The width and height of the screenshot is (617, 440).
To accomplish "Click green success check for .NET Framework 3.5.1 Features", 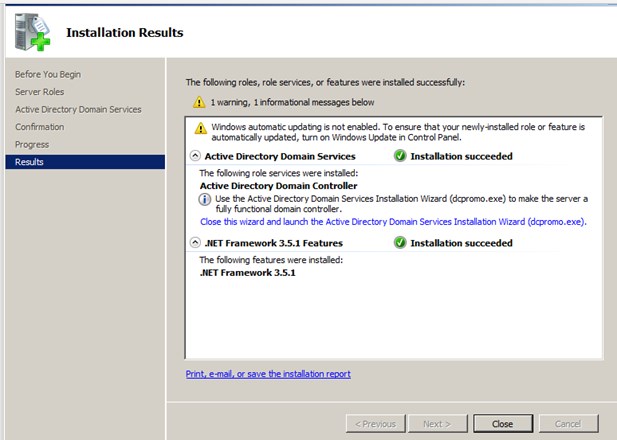I will coord(400,243).
